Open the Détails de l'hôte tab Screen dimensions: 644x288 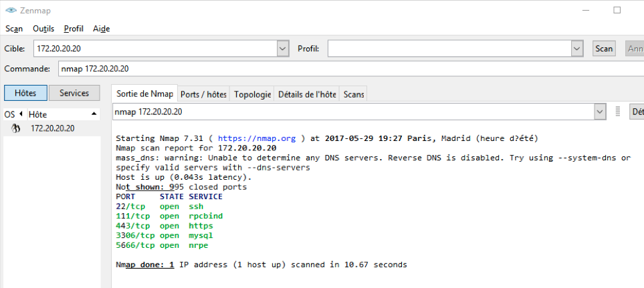(x=307, y=94)
